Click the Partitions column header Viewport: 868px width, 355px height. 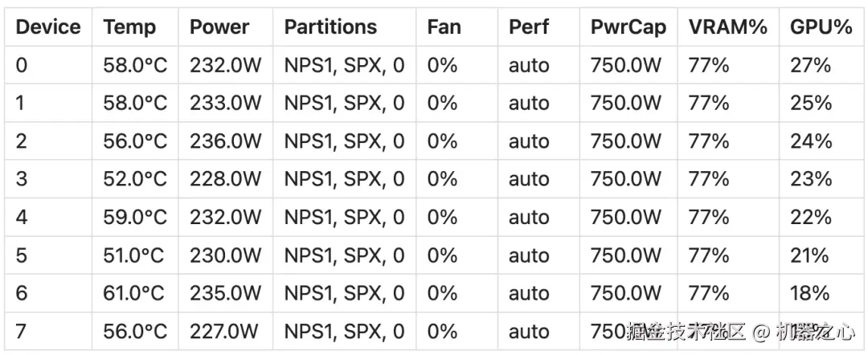(x=330, y=27)
